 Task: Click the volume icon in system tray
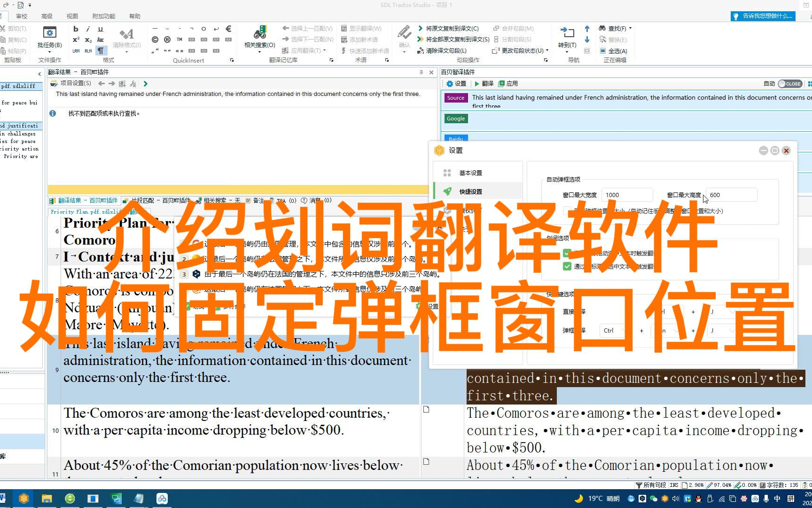[x=676, y=499]
